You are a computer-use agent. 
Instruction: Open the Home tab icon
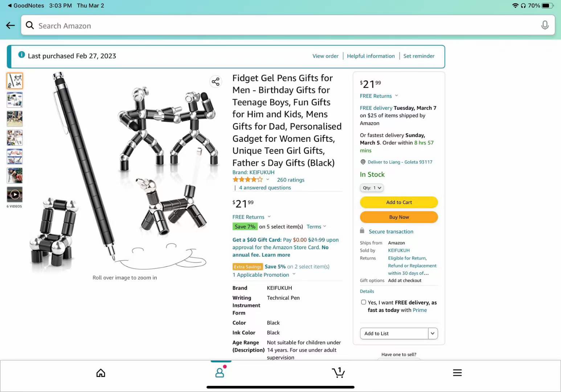pyautogui.click(x=101, y=373)
